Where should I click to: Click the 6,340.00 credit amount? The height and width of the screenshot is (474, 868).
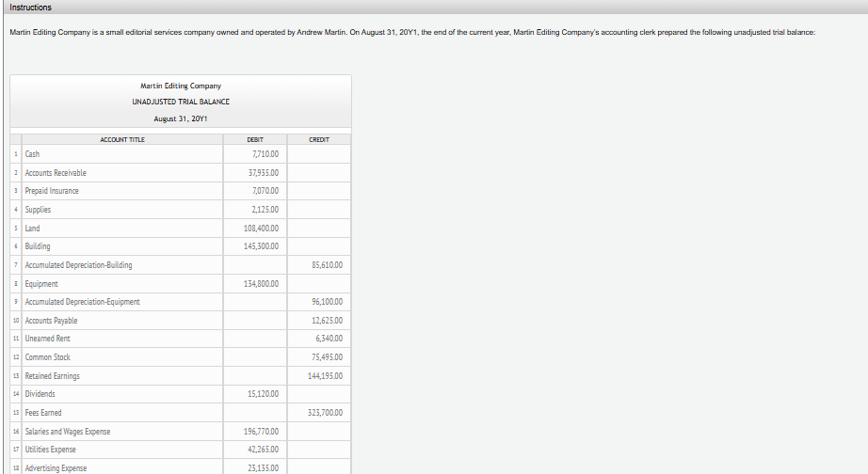[x=330, y=339]
